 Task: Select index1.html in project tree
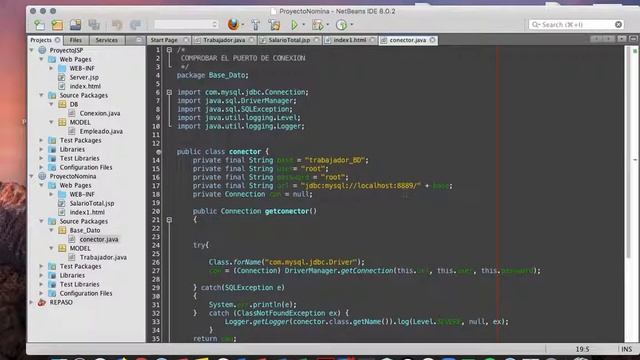[87, 212]
